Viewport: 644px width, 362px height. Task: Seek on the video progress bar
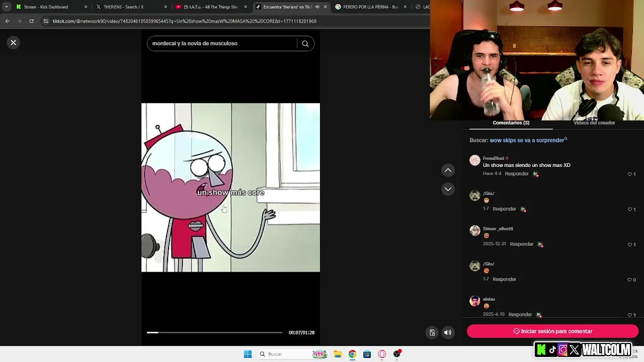pos(214,332)
